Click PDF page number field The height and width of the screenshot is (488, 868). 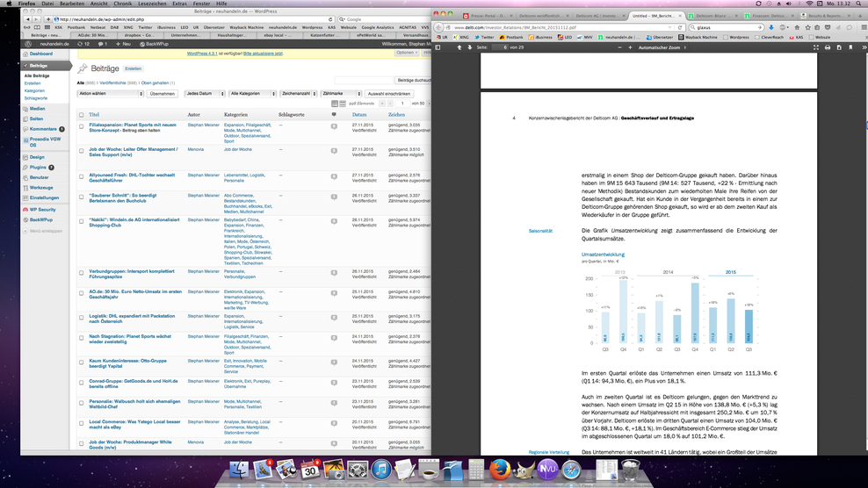coord(499,47)
